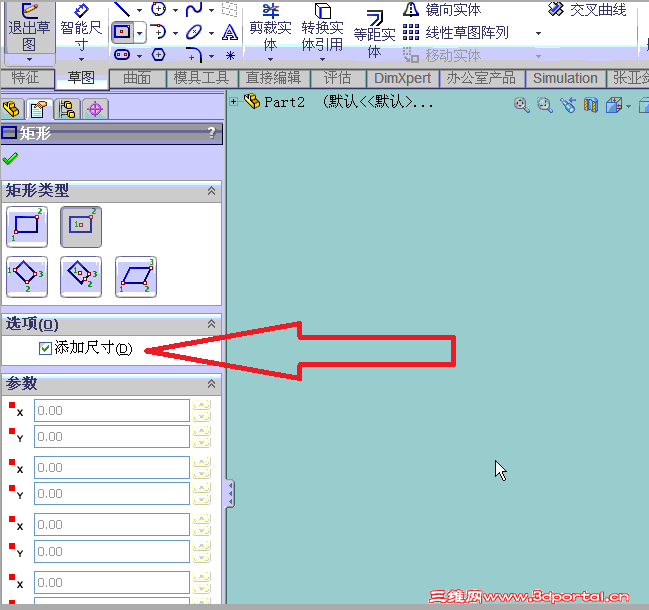649x610 pixels.
Task: Switch to the 曲面 tab
Action: [137, 78]
